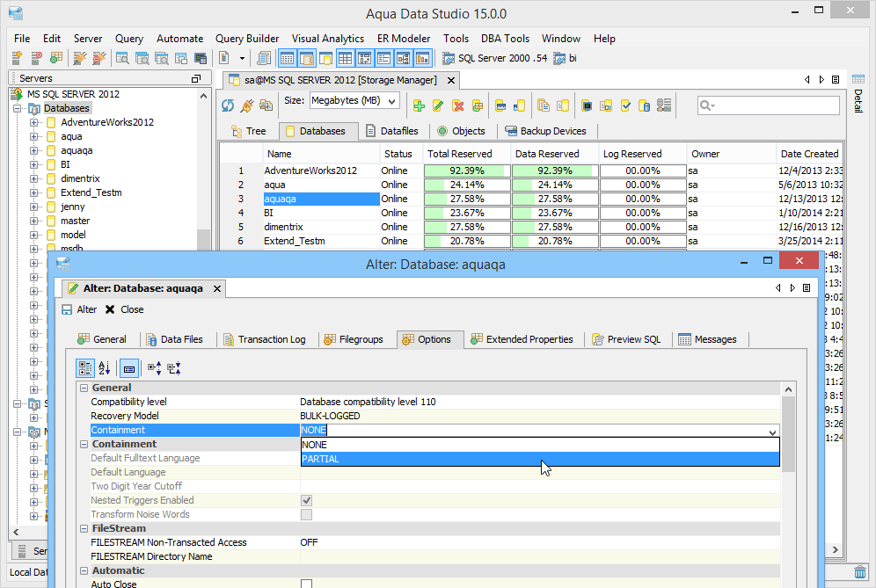Select PARTIAL in the Containment dropdown list
Viewport: 876px width, 588px height.
point(540,459)
